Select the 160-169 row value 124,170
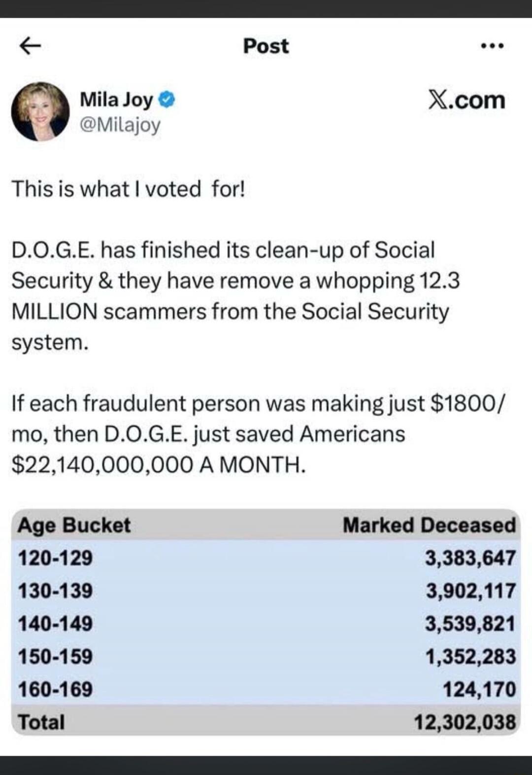Viewport: 532px width, 775px height. coord(480,689)
